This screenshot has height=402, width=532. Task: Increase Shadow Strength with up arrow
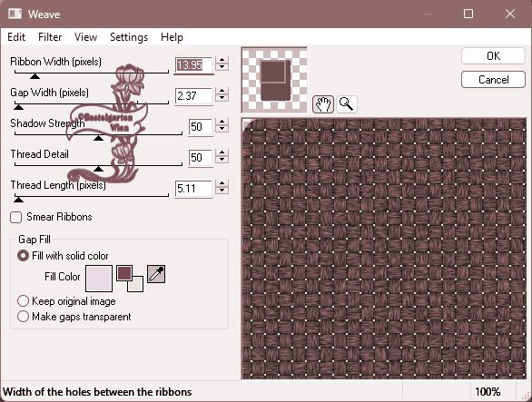pos(222,122)
